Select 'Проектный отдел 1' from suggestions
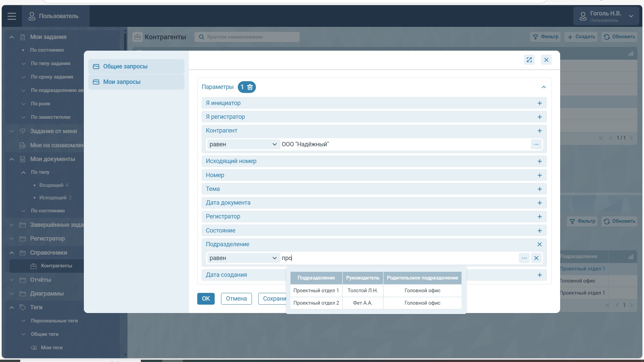This screenshot has height=362, width=644. pyautogui.click(x=316, y=291)
